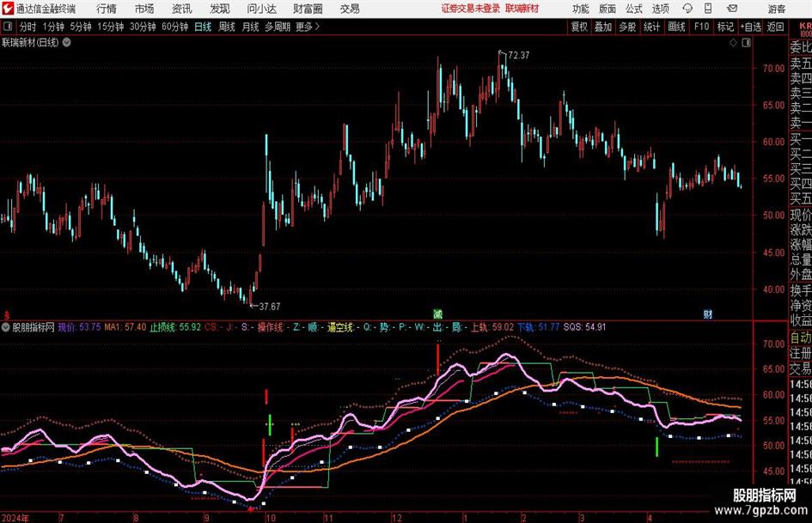The image size is (812, 523).
Task: Open 股朋指标网 indicator dropdown arrow
Action: pyautogui.click(x=6, y=327)
